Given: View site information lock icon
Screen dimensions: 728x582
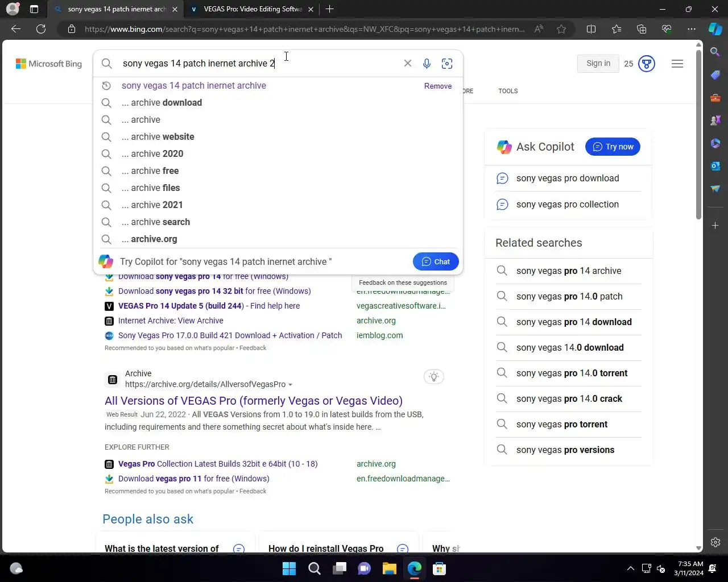Looking at the screenshot, I should pyautogui.click(x=72, y=29).
